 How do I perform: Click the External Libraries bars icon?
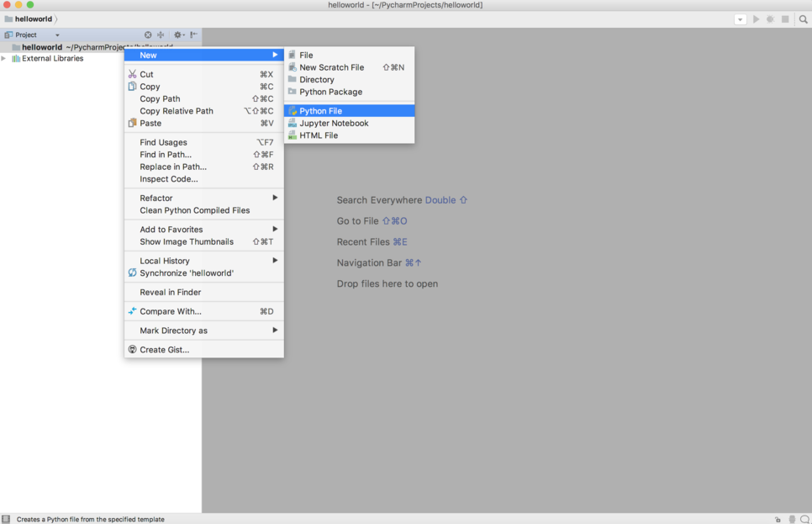point(16,59)
